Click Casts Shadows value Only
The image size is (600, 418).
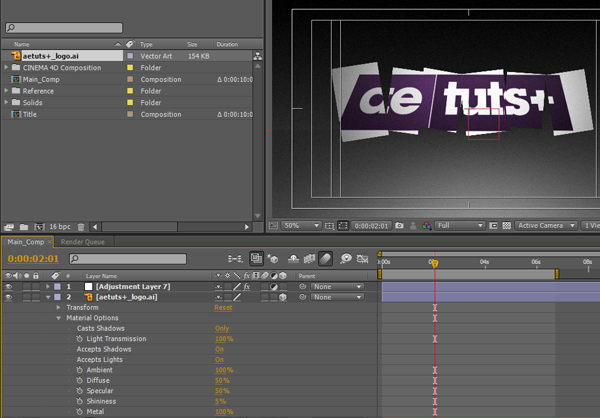click(222, 328)
